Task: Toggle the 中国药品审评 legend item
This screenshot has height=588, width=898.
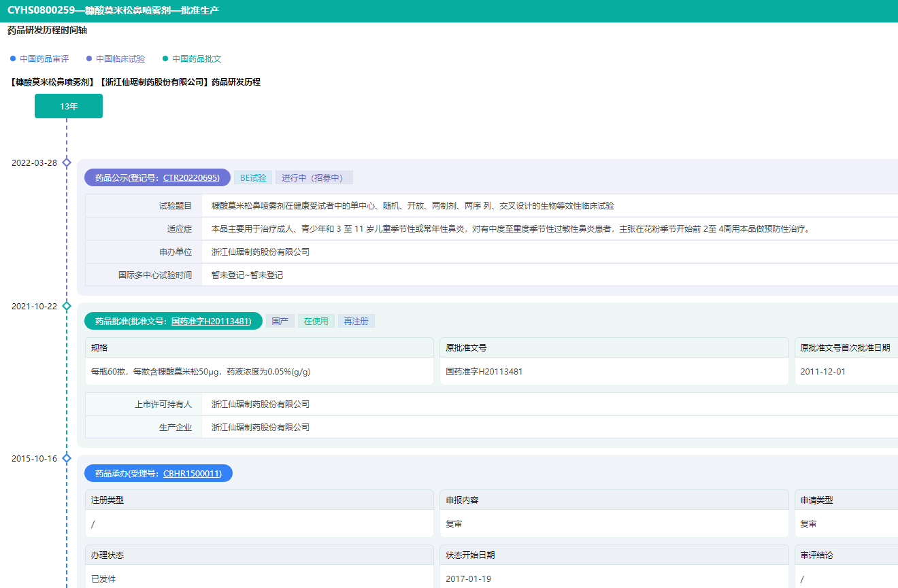Action: click(44, 59)
